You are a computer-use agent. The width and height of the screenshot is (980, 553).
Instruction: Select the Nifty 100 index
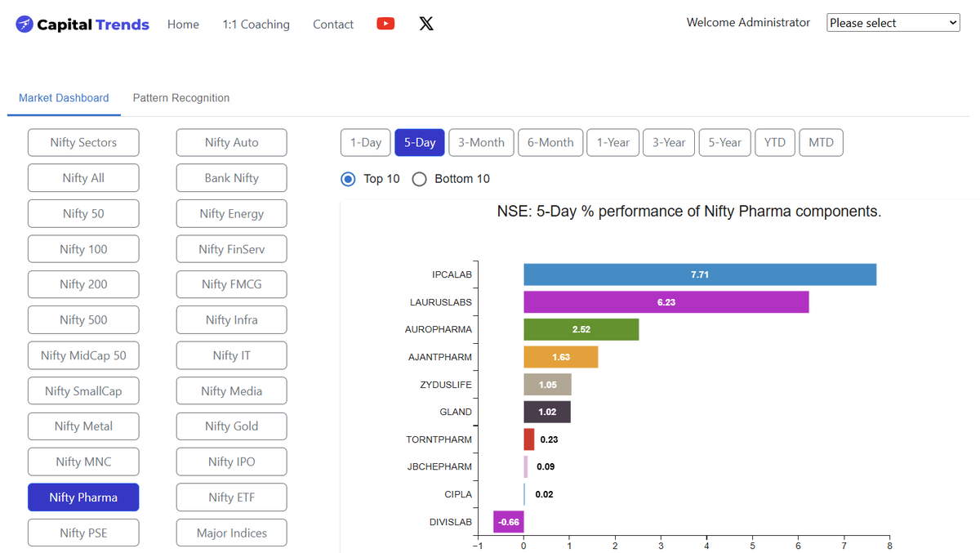(83, 249)
